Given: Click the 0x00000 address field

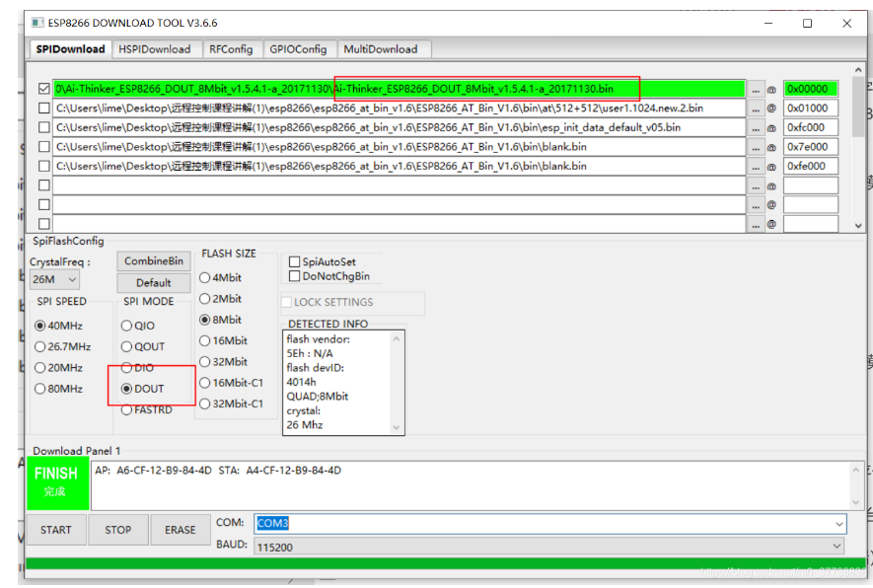Looking at the screenshot, I should [x=811, y=89].
